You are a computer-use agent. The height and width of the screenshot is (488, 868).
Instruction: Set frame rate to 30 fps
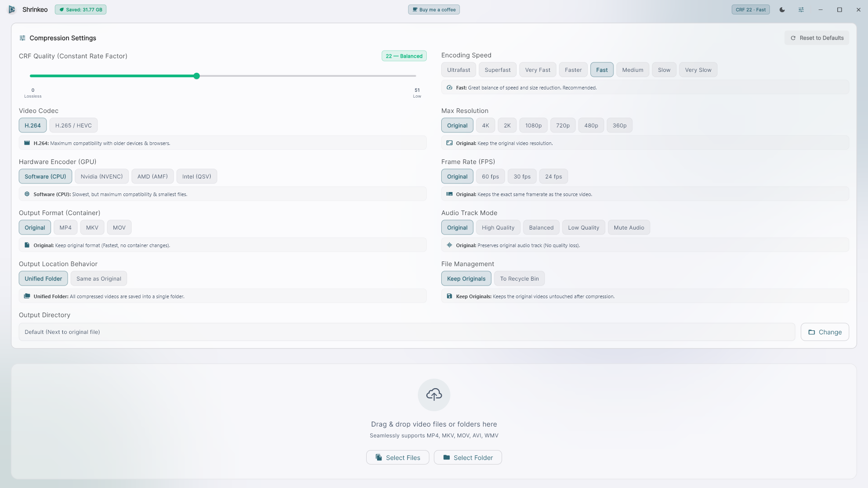click(x=522, y=177)
